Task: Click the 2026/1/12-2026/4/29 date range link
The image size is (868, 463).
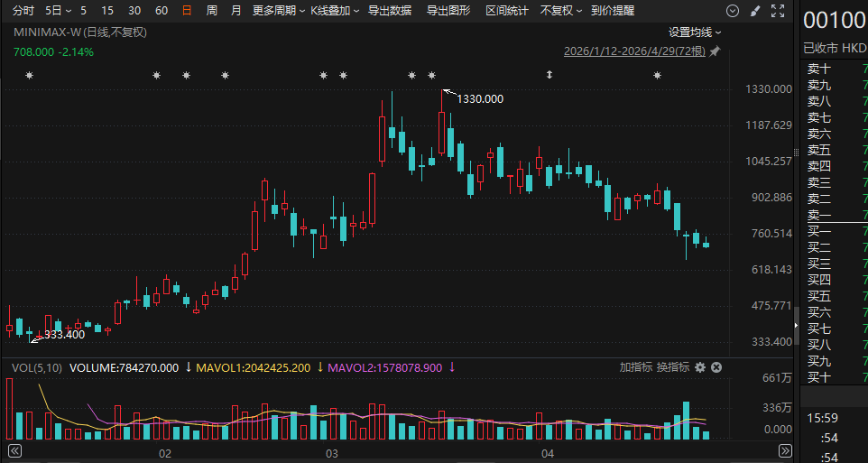Action: (634, 51)
